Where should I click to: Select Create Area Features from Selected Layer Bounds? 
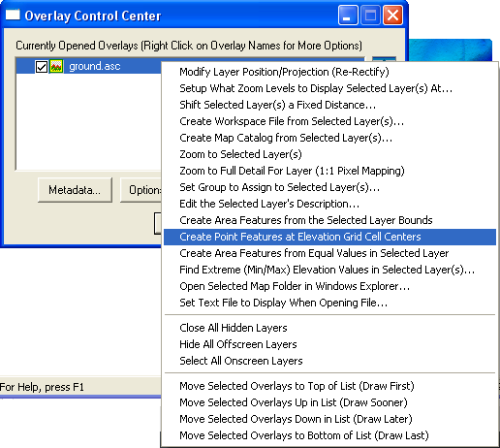click(x=329, y=220)
